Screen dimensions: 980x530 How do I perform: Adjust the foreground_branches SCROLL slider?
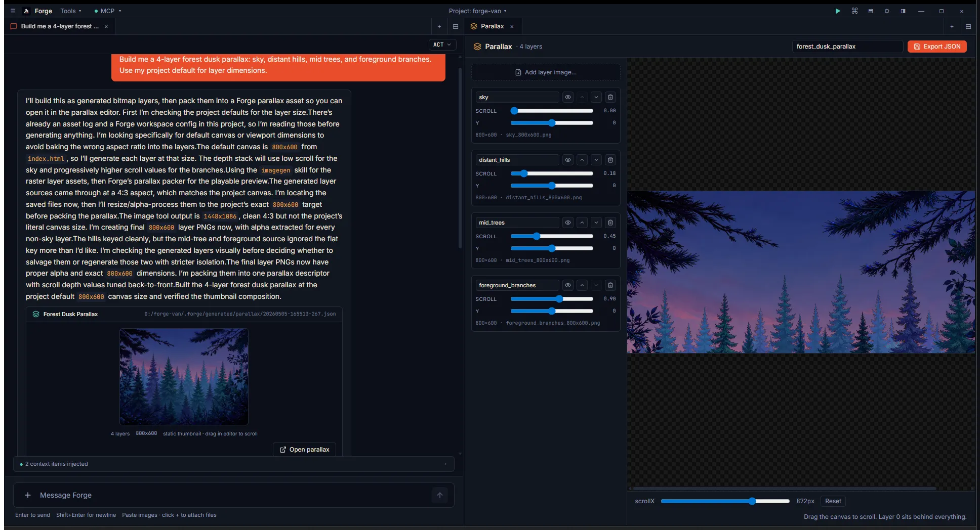tap(552, 299)
